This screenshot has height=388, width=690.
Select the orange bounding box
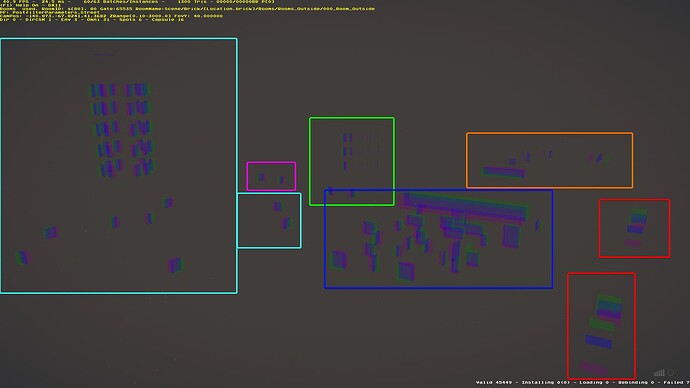tap(550, 160)
